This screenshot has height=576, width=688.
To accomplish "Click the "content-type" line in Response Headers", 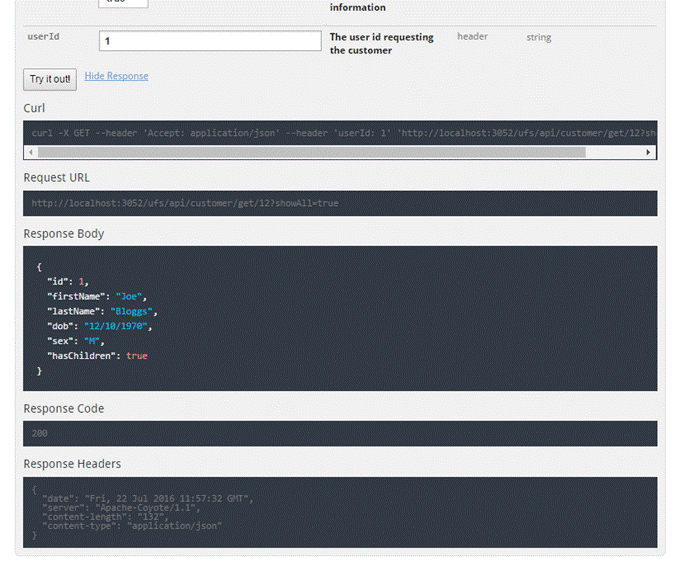I will (x=132, y=525).
